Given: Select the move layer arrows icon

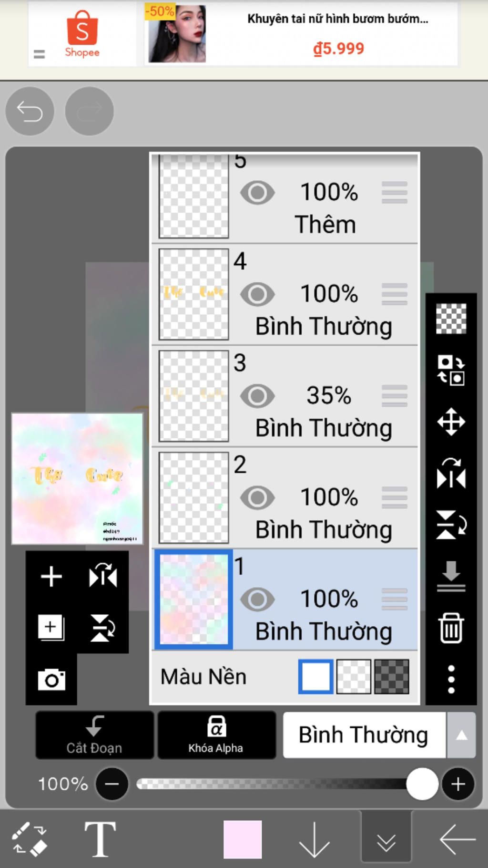Looking at the screenshot, I should pyautogui.click(x=451, y=422).
